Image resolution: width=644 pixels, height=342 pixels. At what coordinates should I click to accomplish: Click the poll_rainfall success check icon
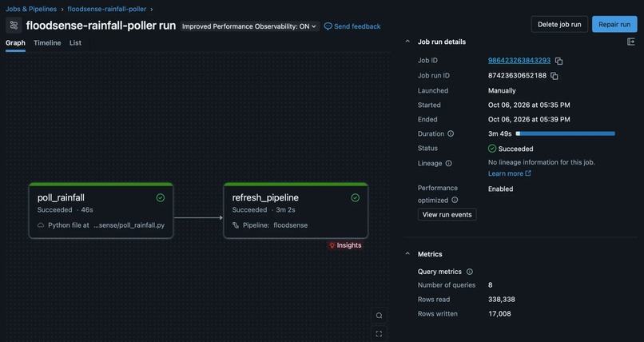pyautogui.click(x=161, y=198)
